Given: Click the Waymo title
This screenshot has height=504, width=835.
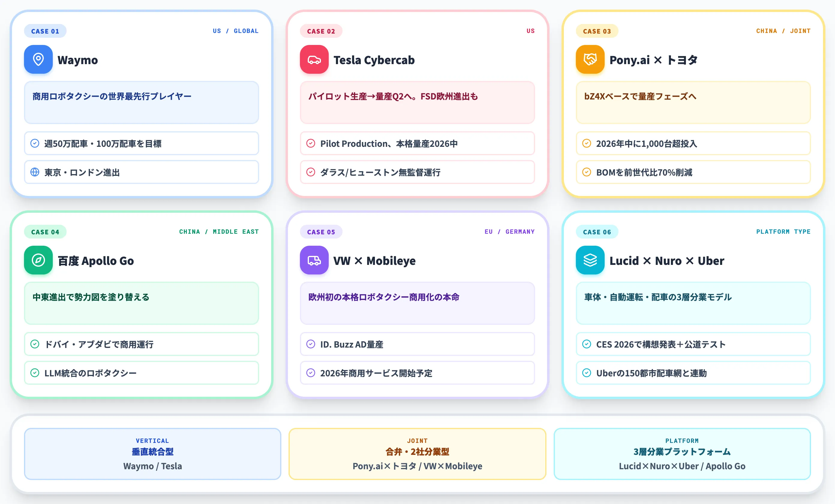Looking at the screenshot, I should pyautogui.click(x=78, y=60).
